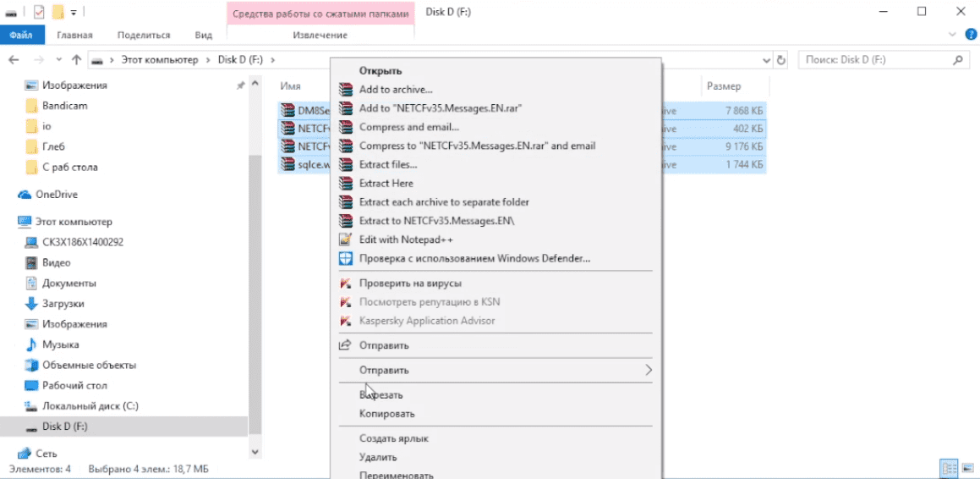Click Отправить entry with share icon
Screen dimensions: 980x479
(384, 345)
